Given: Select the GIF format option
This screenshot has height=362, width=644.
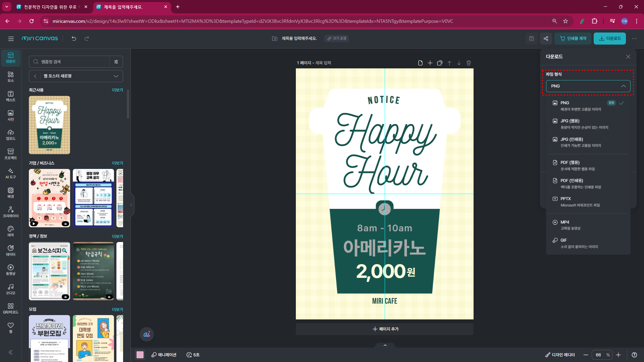Looking at the screenshot, I should coord(588,243).
